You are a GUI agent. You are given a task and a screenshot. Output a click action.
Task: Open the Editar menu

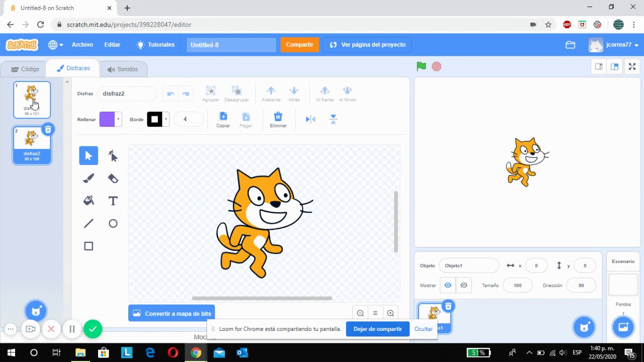[112, 45]
